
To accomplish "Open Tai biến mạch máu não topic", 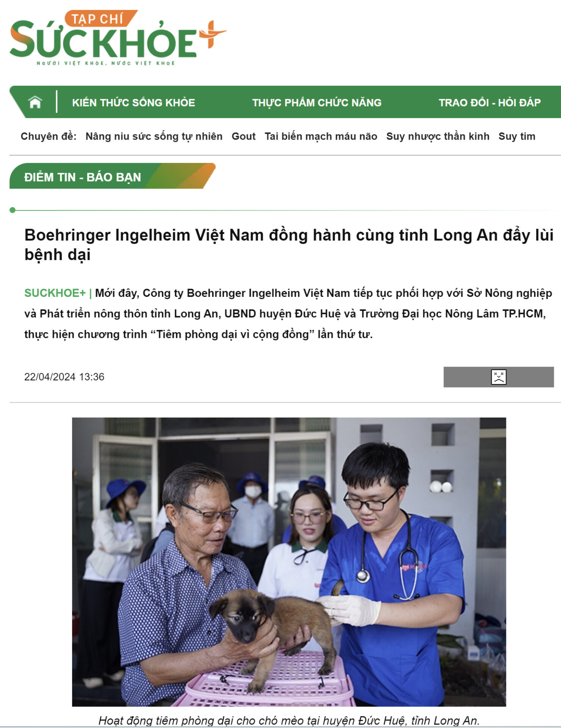I will point(321,136).
